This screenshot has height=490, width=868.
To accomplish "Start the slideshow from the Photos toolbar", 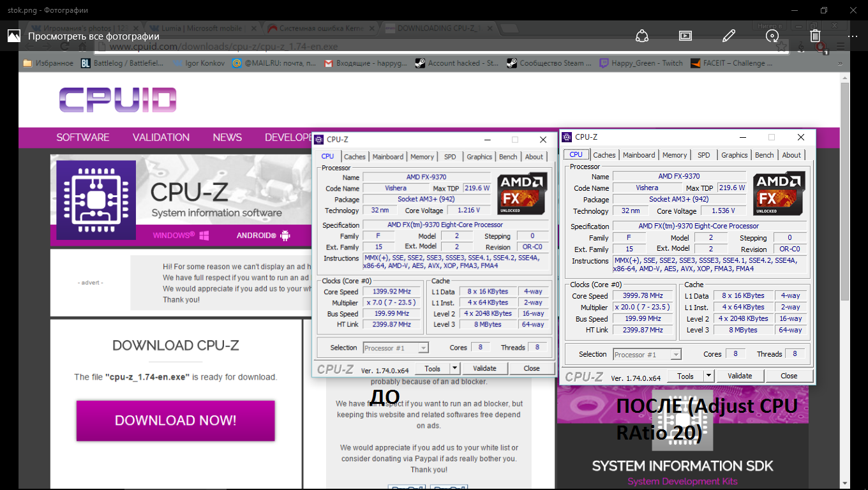I will tap(685, 36).
